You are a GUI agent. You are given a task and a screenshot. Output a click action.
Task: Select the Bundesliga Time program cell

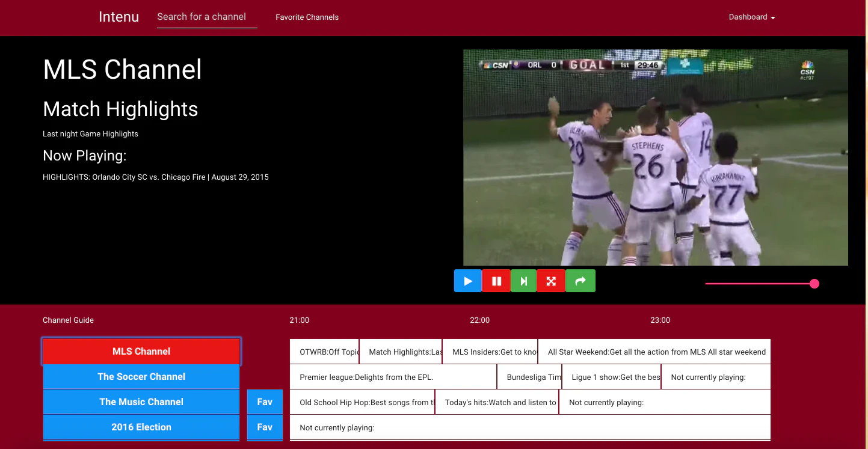(x=529, y=377)
